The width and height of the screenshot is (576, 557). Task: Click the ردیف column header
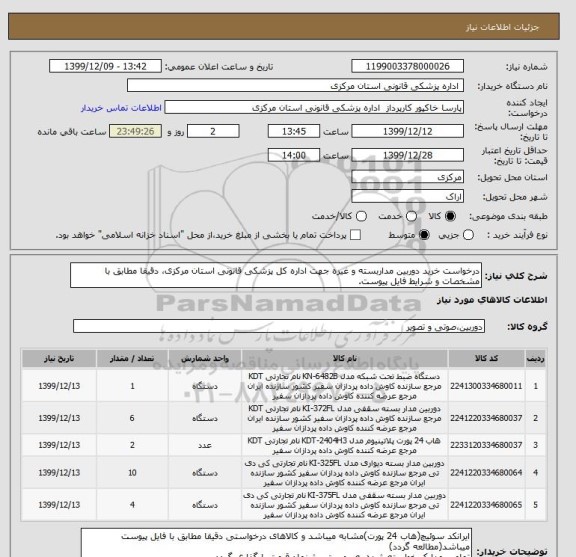pyautogui.click(x=536, y=359)
